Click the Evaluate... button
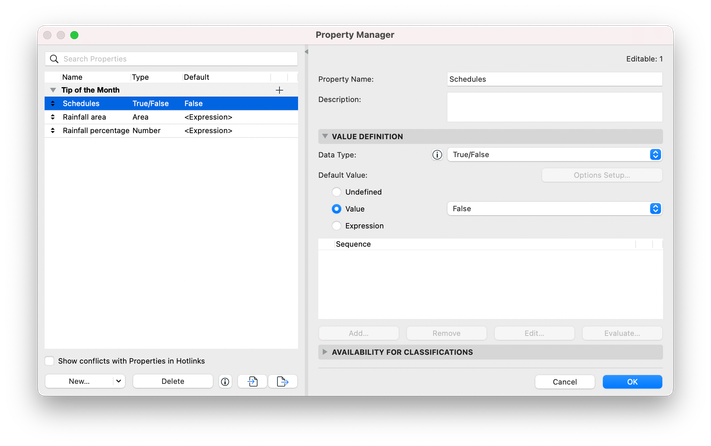Screen dimensions: 711x446 tap(622, 334)
